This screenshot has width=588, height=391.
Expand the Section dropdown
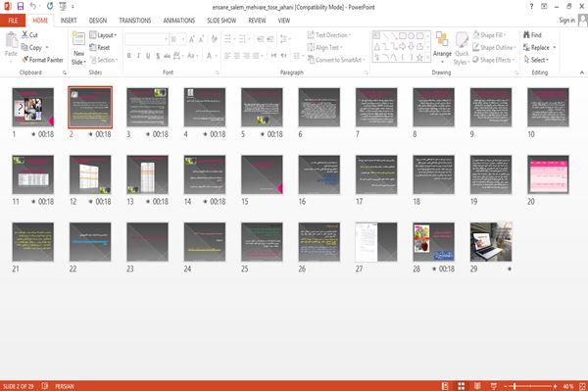104,60
